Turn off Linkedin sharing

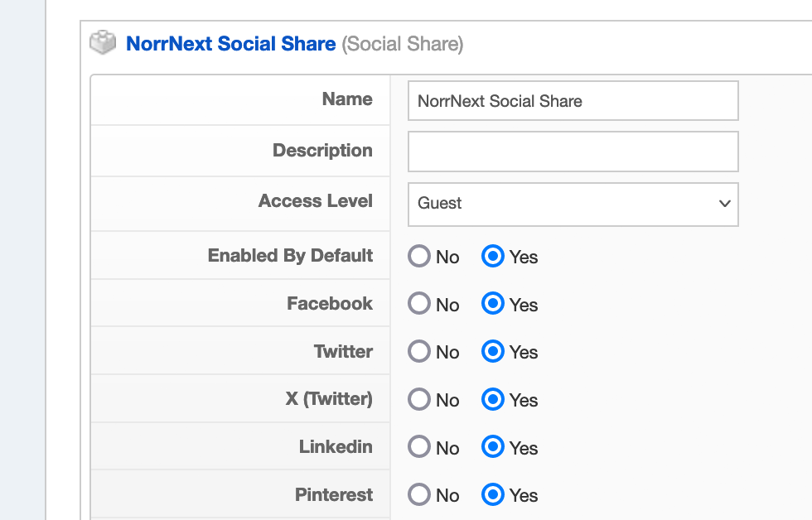click(418, 447)
